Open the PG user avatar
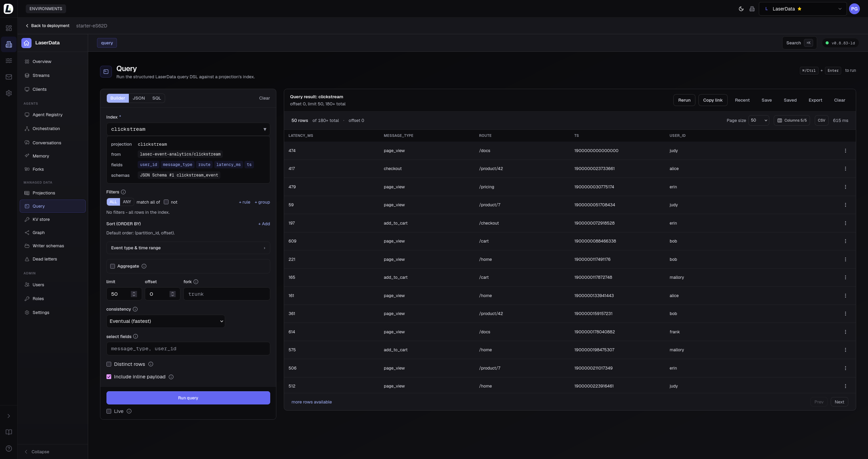The image size is (868, 459). pos(854,9)
